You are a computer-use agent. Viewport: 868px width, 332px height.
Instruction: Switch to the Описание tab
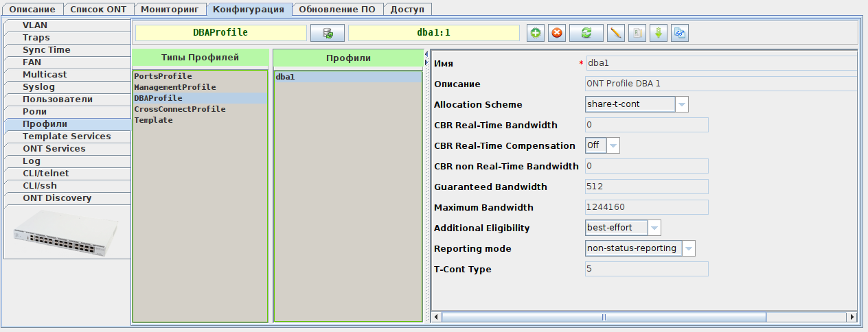[32, 10]
